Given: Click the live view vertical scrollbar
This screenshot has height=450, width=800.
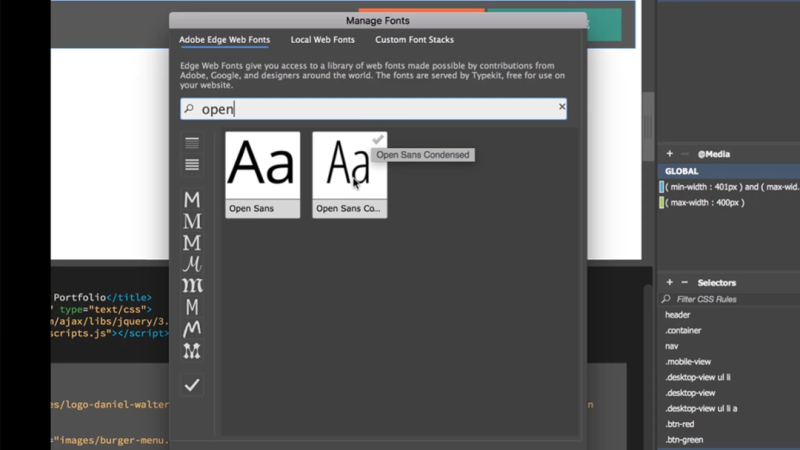Looking at the screenshot, I should 647,127.
